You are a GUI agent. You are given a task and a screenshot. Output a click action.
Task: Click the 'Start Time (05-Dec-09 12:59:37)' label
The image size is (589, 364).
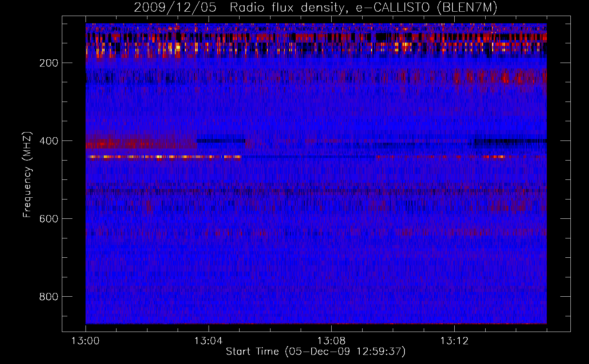[316, 352]
